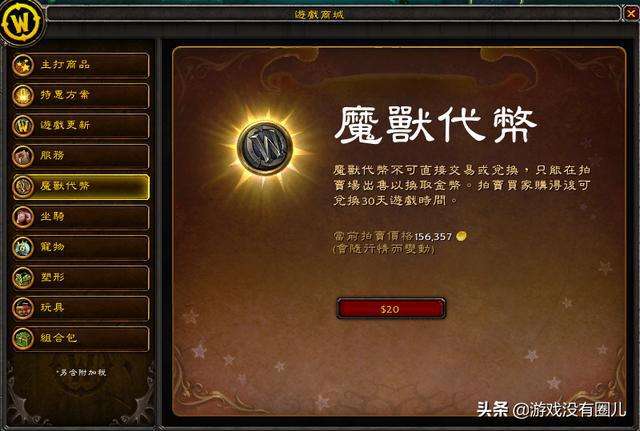Click the glowing icon beside 特惠方案

[23, 96]
